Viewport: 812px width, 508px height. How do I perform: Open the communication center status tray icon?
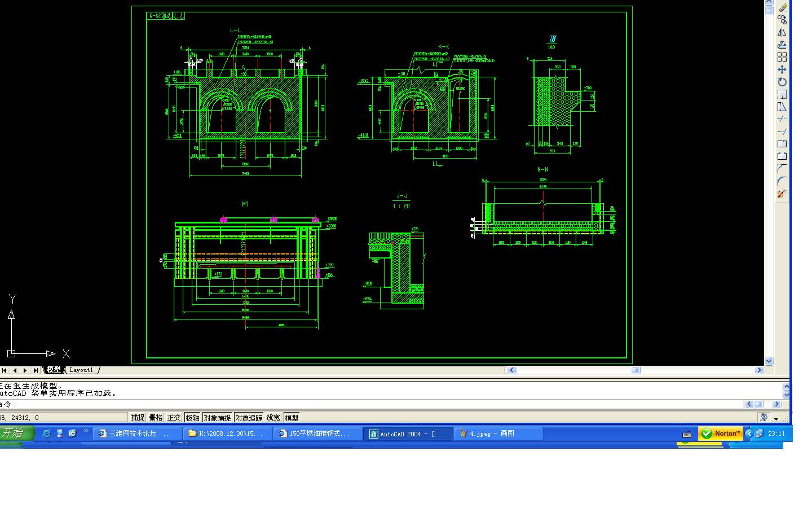[x=764, y=417]
